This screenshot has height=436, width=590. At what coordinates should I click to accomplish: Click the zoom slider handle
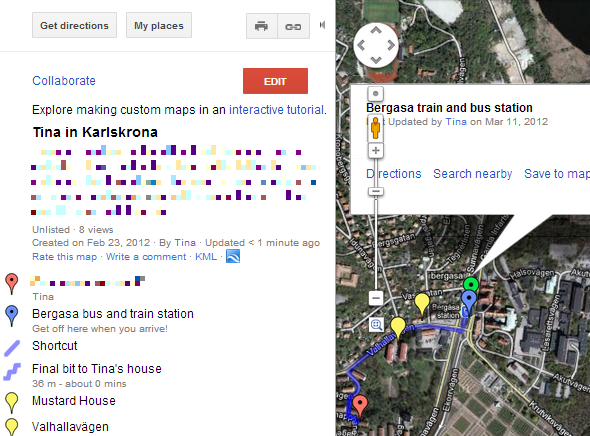coord(376,191)
